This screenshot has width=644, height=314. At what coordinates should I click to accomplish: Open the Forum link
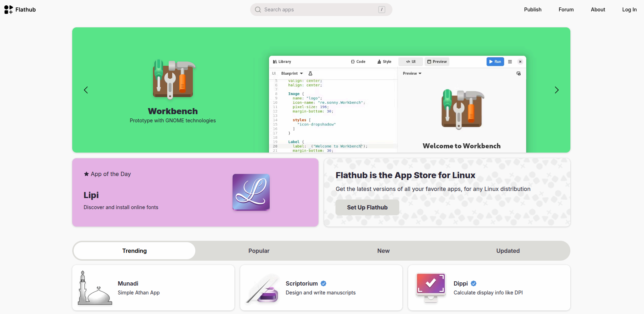(x=566, y=10)
